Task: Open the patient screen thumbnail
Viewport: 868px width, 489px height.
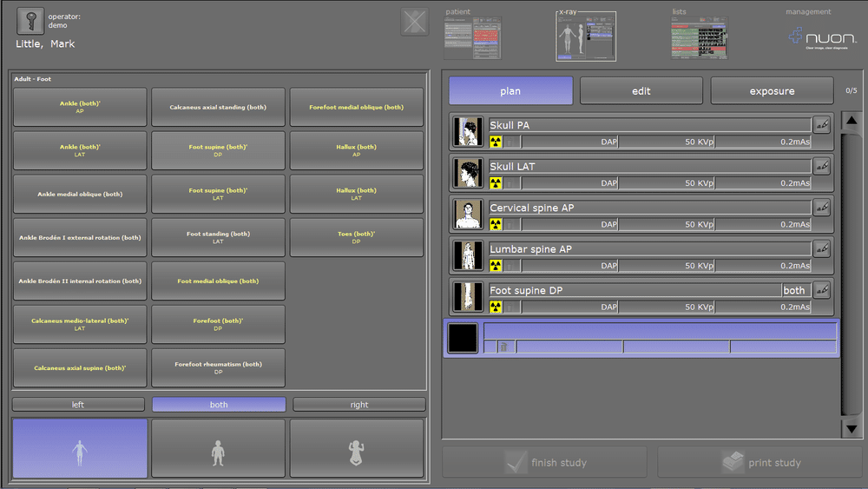Action: click(472, 38)
